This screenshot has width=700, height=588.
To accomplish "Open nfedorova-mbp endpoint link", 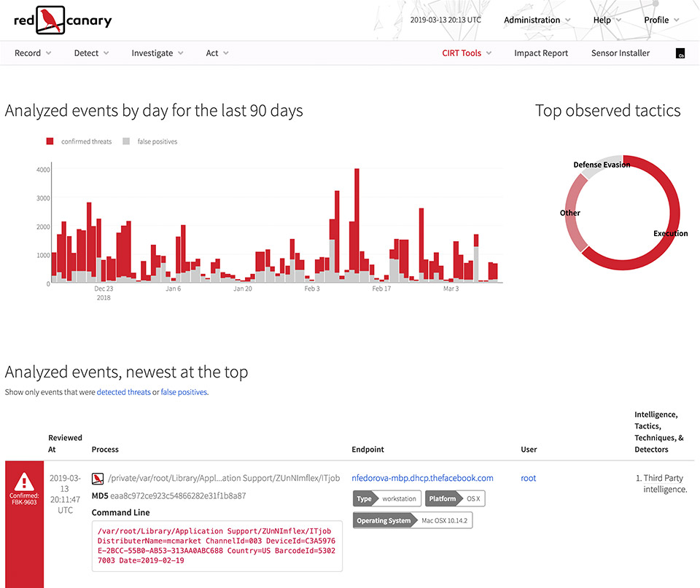I will pos(422,478).
